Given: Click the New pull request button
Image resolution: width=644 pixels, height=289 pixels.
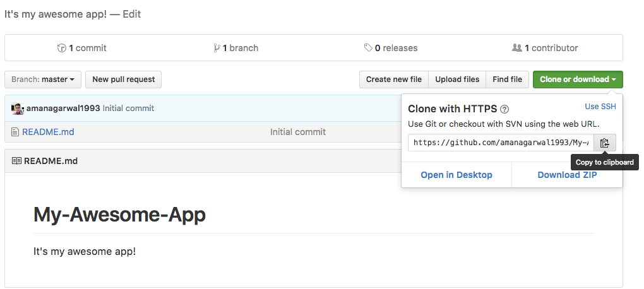Looking at the screenshot, I should [x=124, y=80].
